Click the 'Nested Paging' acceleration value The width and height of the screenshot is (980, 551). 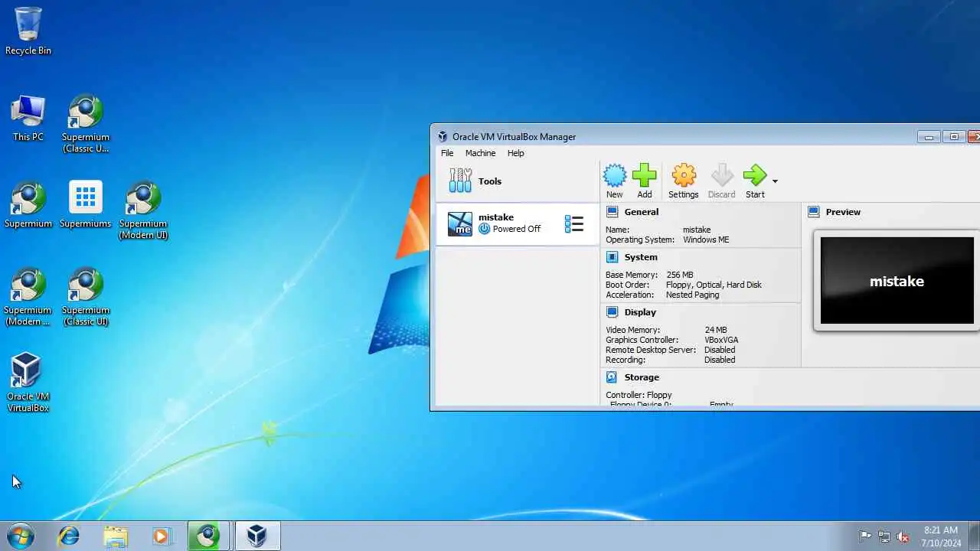693,295
